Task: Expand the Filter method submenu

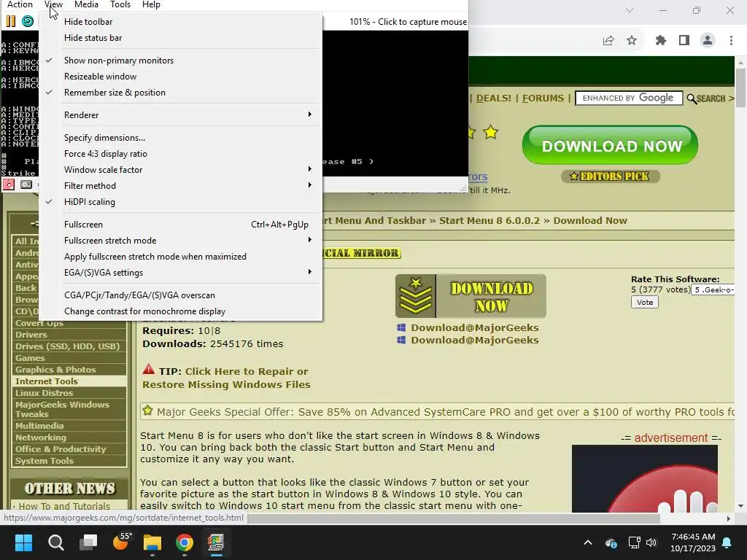Action: [181, 186]
